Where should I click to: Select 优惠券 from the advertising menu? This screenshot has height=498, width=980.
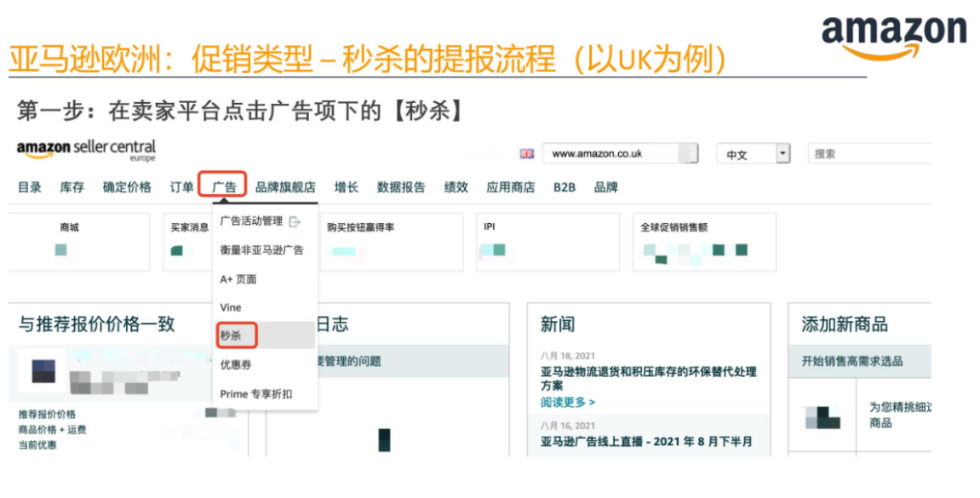click(234, 364)
